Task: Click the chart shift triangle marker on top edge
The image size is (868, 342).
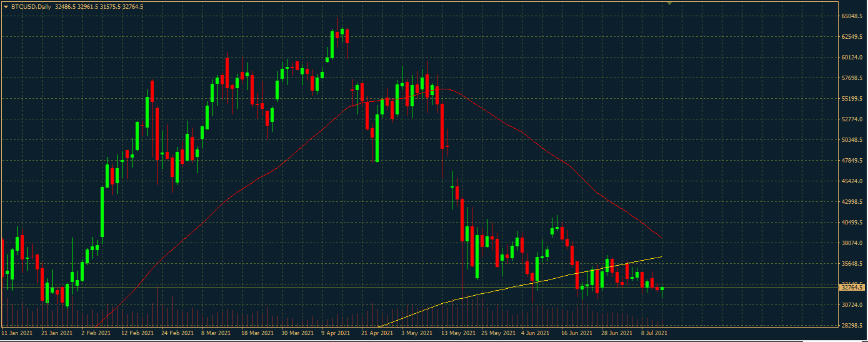Action: (x=670, y=3)
